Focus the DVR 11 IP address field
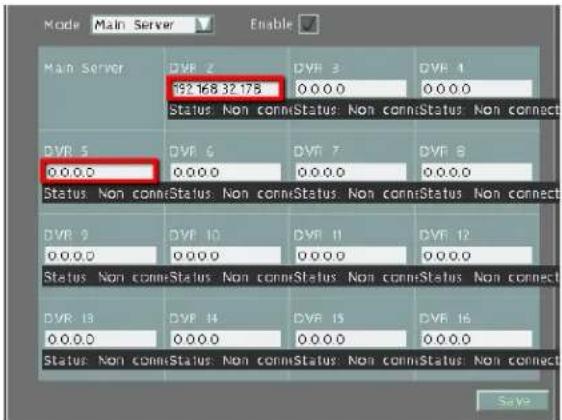 [351, 256]
